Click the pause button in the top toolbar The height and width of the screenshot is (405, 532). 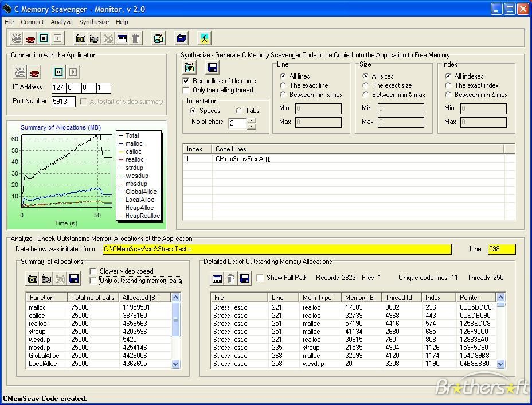pos(44,38)
